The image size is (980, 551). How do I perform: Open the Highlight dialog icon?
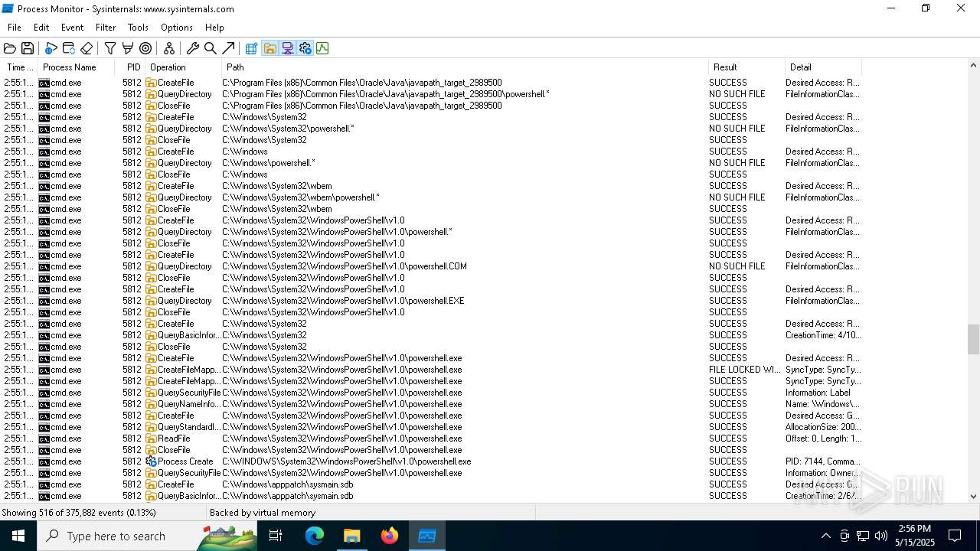point(128,48)
